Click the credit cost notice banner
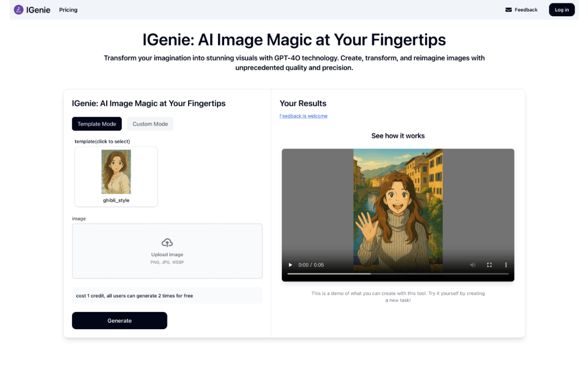Viewport: 588px width, 369px height. point(167,295)
